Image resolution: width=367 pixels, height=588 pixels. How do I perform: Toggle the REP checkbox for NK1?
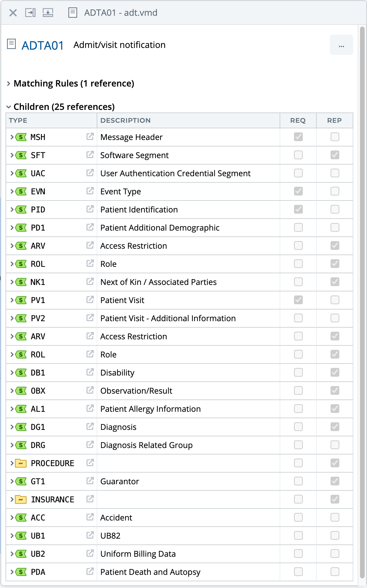tap(335, 282)
